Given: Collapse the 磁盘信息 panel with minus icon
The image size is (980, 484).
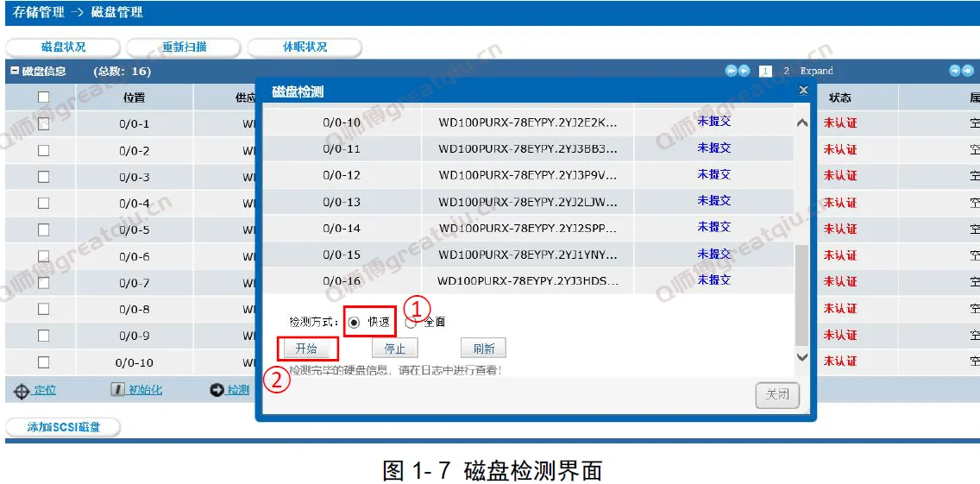Looking at the screenshot, I should click(x=15, y=71).
